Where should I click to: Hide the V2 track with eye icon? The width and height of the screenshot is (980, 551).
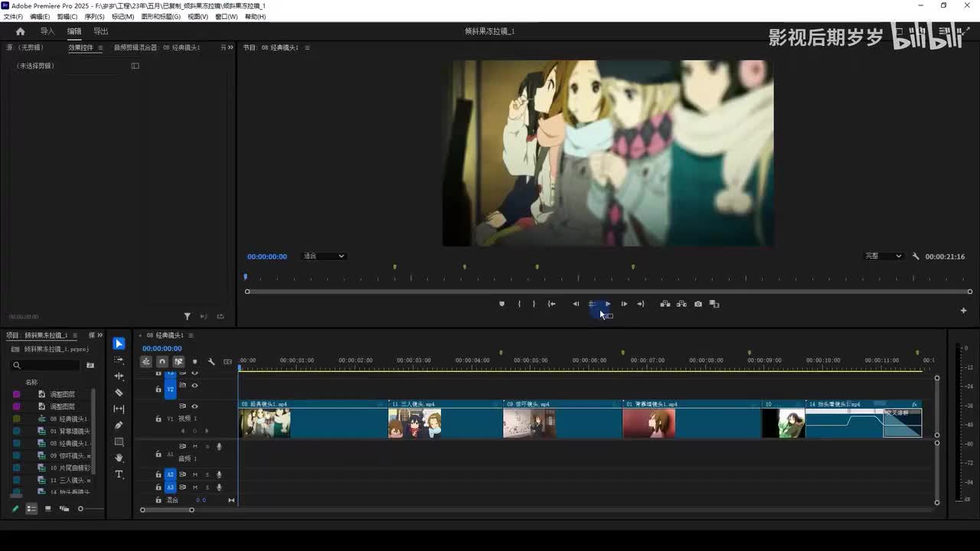click(194, 385)
